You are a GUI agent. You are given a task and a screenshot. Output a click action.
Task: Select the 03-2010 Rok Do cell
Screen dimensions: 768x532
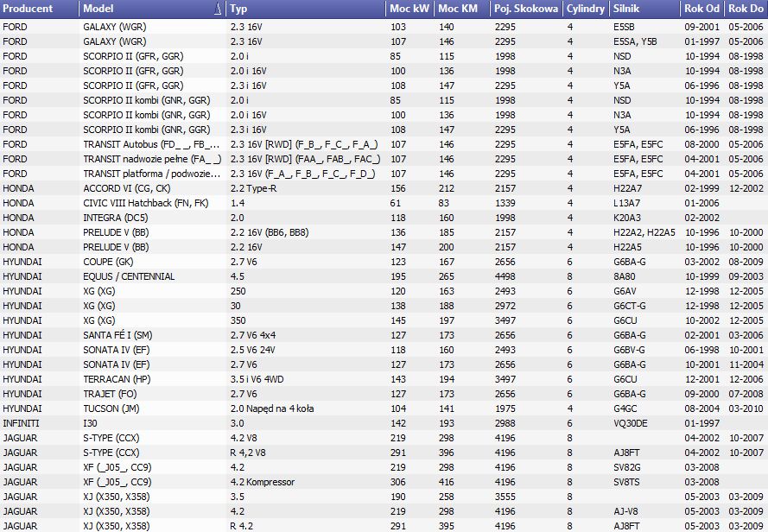(x=746, y=409)
